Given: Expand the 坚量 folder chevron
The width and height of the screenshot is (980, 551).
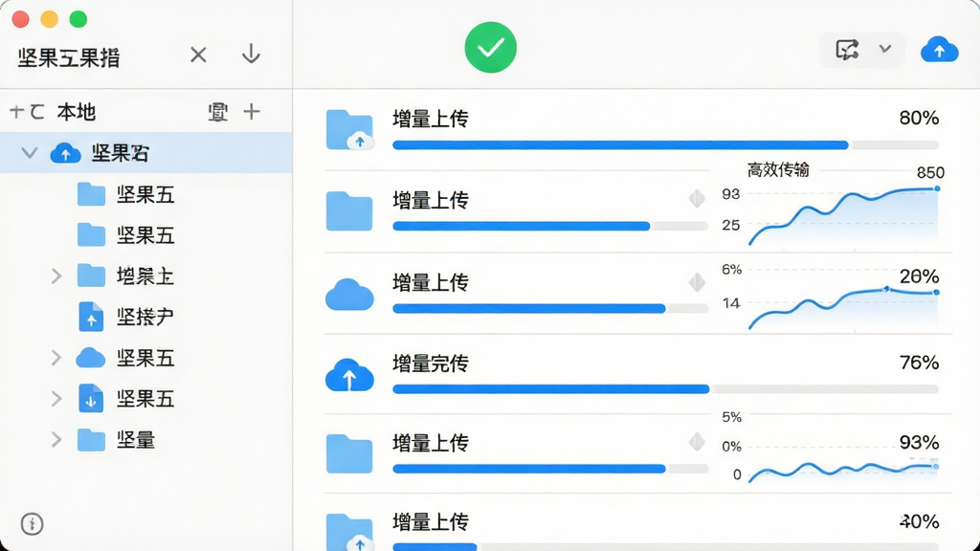Looking at the screenshot, I should coord(56,440).
